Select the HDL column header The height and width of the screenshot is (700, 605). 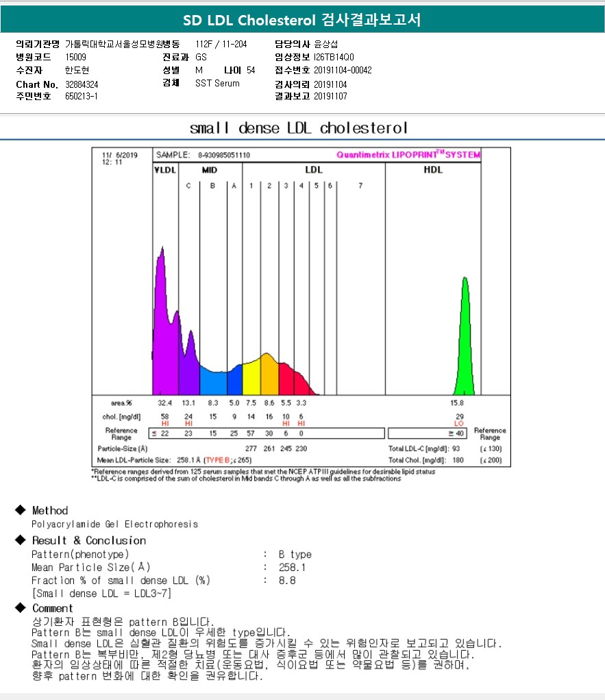[x=433, y=169]
